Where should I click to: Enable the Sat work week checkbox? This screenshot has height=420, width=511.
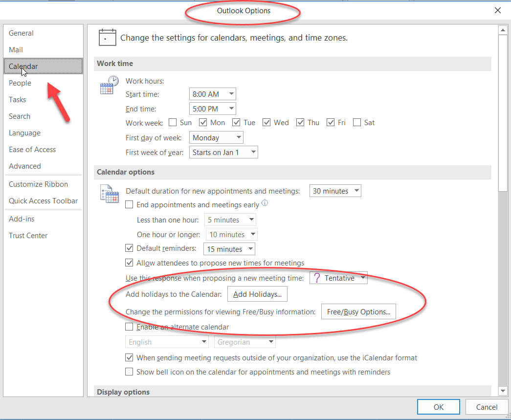[357, 123]
